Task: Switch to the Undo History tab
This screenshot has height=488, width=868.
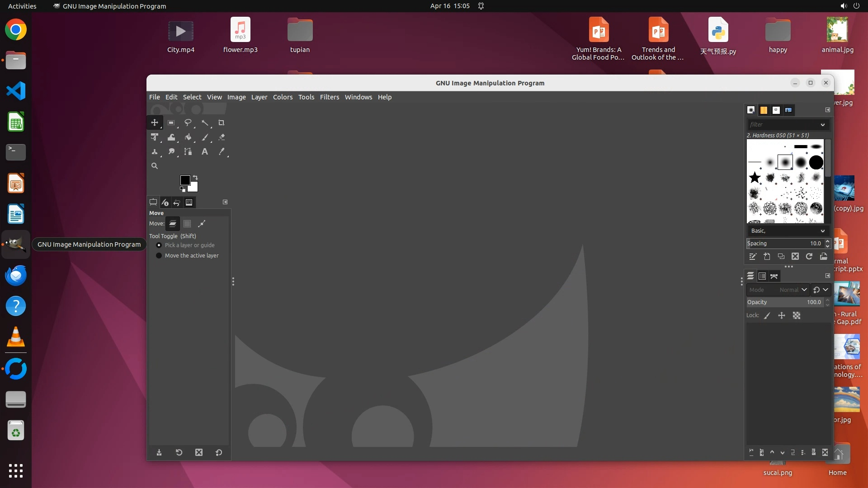Action: pos(177,202)
